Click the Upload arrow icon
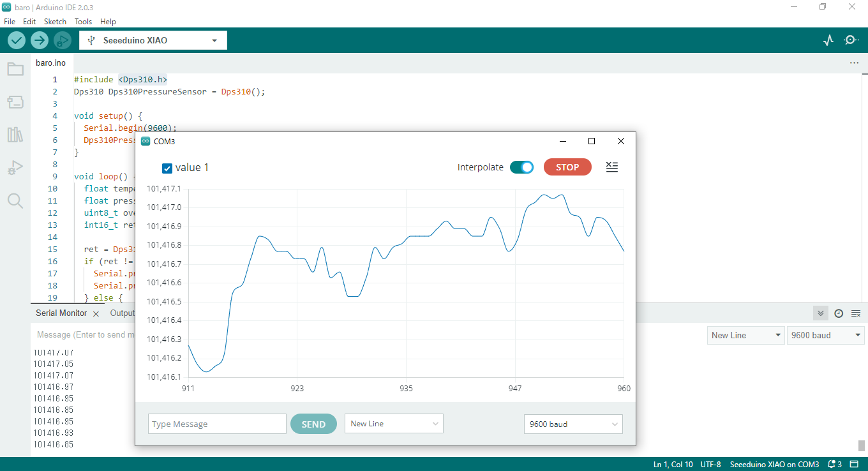868x471 pixels. pyautogui.click(x=40, y=40)
